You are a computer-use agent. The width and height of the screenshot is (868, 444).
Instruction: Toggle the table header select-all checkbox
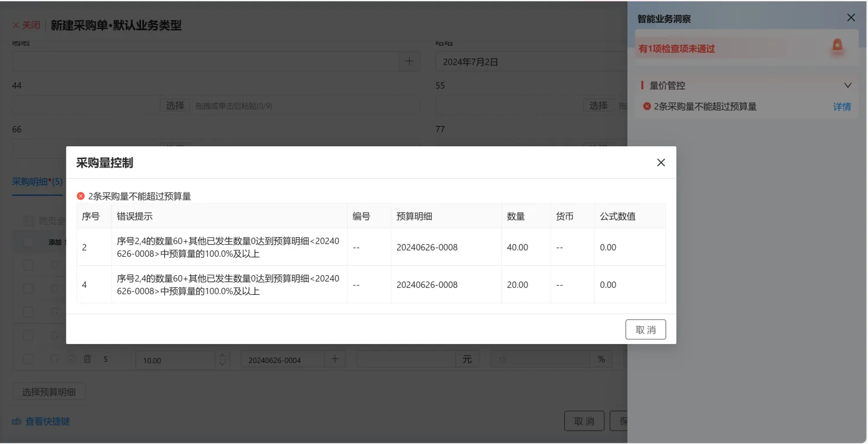tap(28, 242)
